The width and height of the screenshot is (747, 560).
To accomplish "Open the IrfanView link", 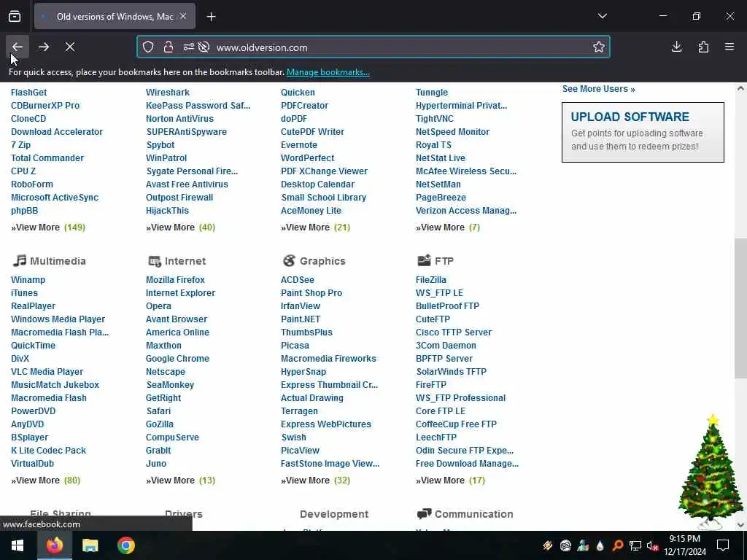I will (x=300, y=306).
